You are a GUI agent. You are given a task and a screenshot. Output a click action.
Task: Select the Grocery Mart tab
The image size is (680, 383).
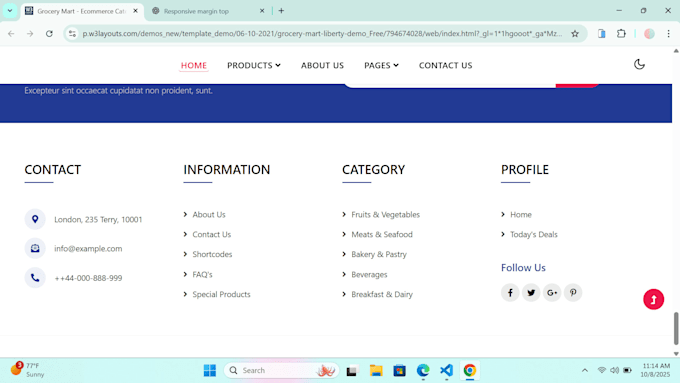[x=82, y=11]
